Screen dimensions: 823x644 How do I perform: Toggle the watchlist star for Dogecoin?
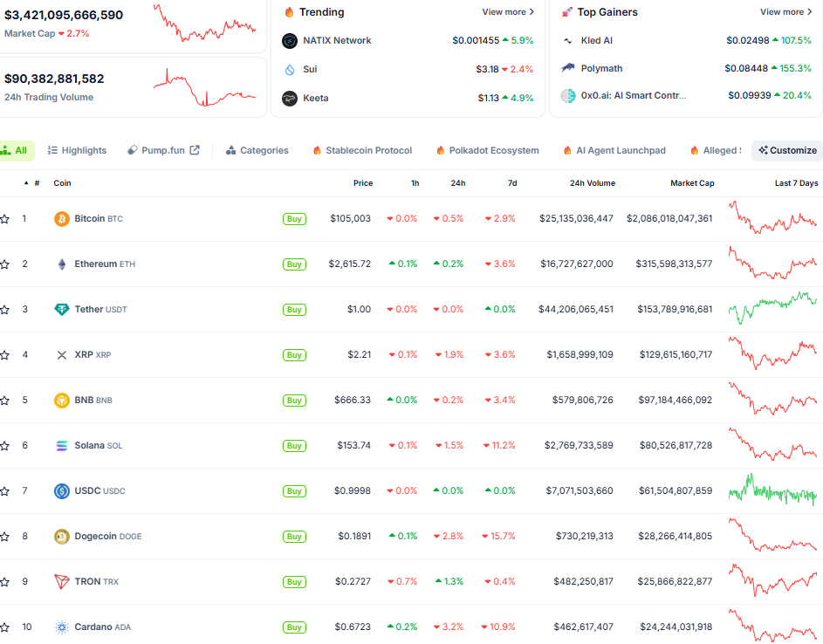tap(5, 537)
